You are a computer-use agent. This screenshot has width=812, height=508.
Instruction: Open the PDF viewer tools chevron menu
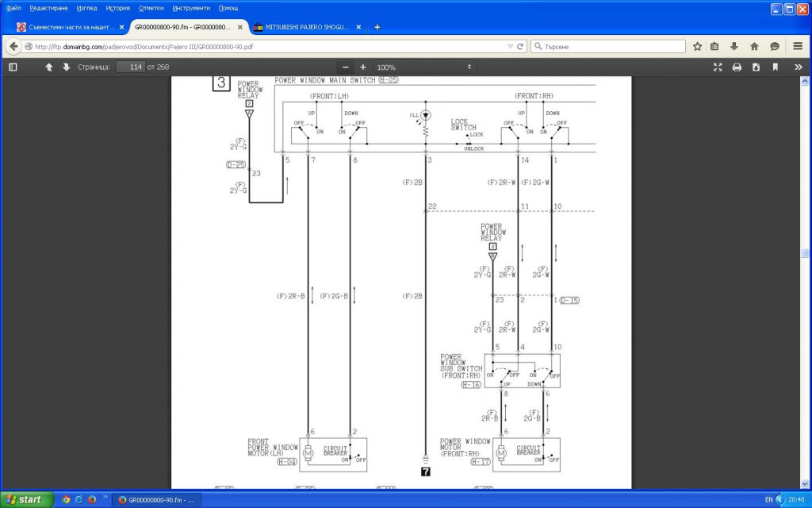pyautogui.click(x=798, y=67)
